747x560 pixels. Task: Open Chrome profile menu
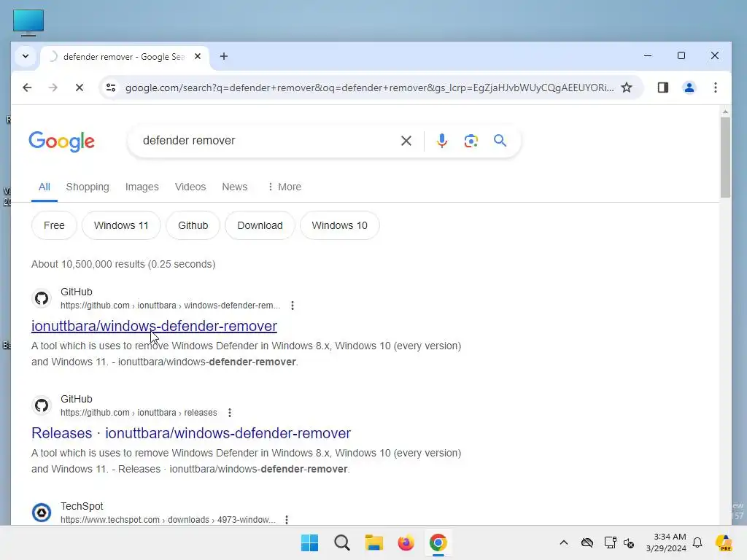(689, 87)
